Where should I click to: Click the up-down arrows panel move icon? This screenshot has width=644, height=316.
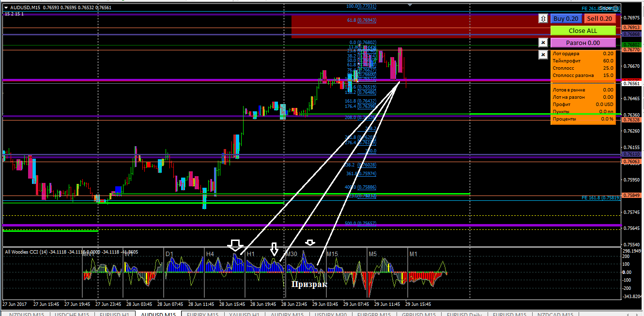[543, 18]
